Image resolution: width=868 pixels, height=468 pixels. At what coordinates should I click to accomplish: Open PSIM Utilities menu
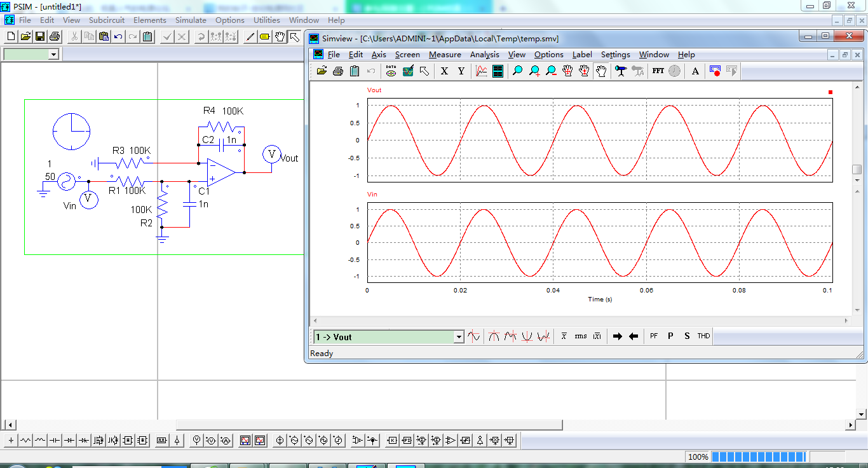pyautogui.click(x=267, y=20)
